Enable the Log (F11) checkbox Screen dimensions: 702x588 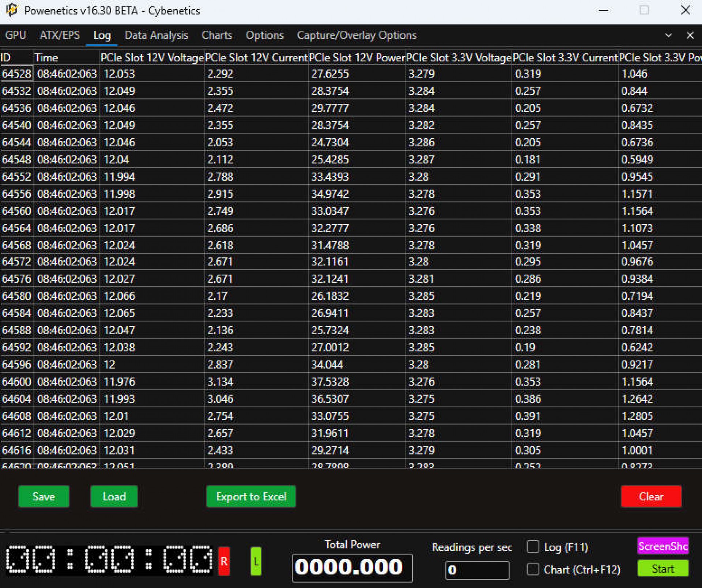pyautogui.click(x=533, y=547)
